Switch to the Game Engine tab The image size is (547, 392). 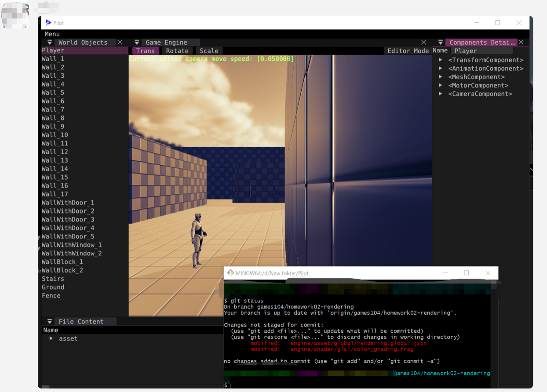coord(168,42)
